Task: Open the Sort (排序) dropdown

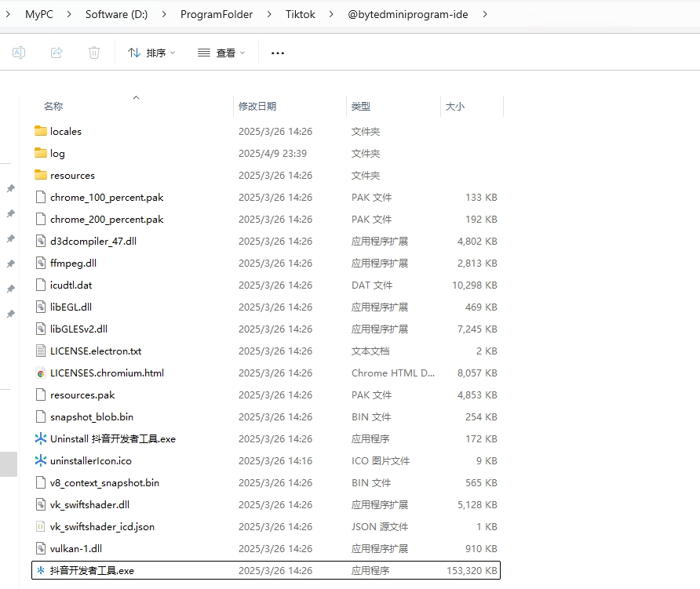Action: point(151,53)
